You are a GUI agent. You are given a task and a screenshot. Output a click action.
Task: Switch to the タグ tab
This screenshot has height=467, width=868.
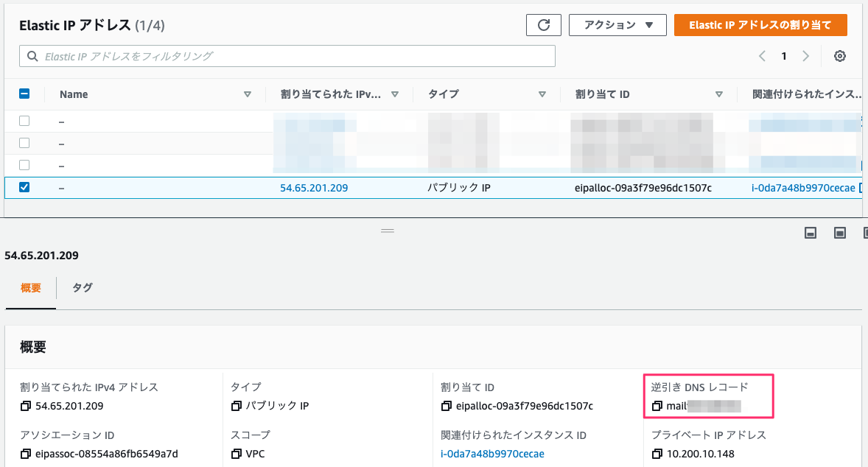pos(81,288)
